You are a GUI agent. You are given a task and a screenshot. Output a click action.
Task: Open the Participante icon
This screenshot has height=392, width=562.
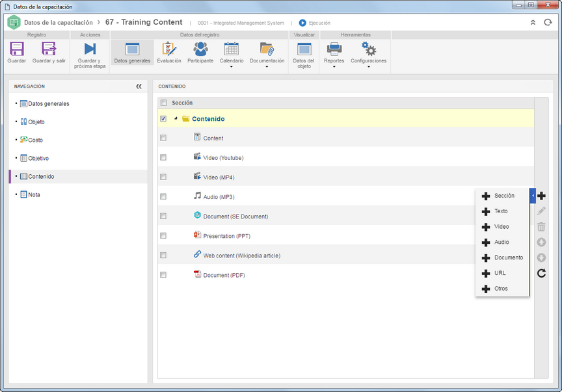coord(200,49)
